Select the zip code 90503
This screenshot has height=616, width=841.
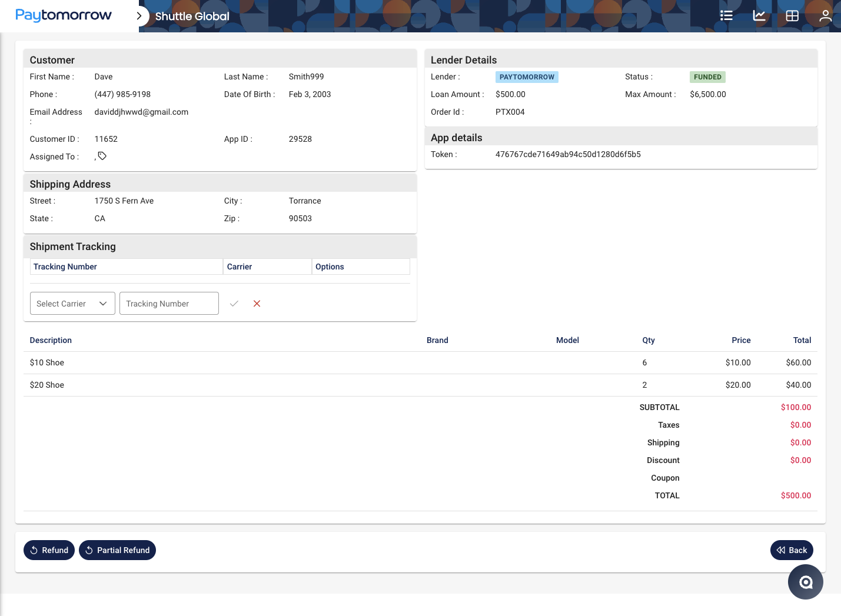[x=300, y=218]
